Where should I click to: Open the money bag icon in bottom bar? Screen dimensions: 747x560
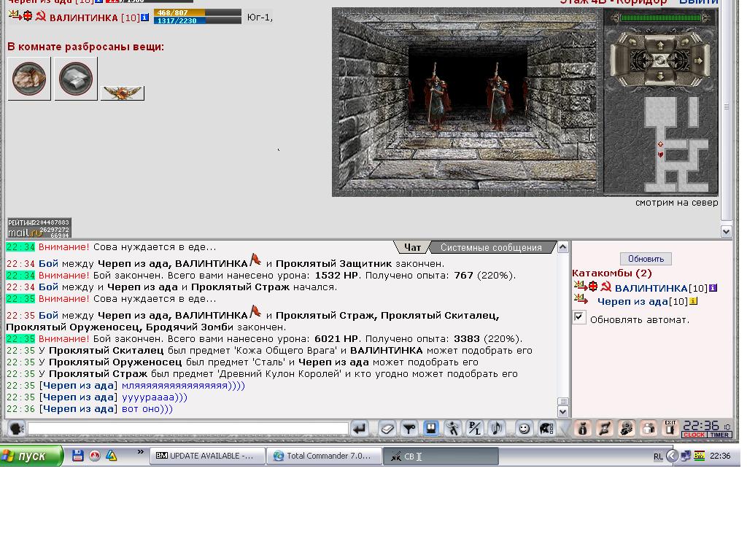click(582, 429)
